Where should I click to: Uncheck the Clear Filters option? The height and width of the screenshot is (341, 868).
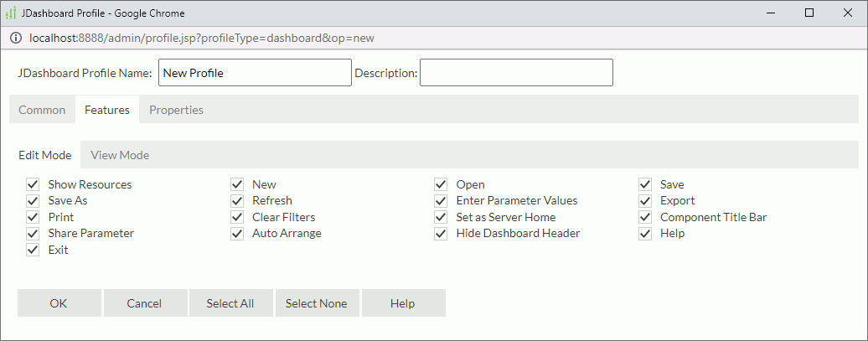pyautogui.click(x=237, y=217)
